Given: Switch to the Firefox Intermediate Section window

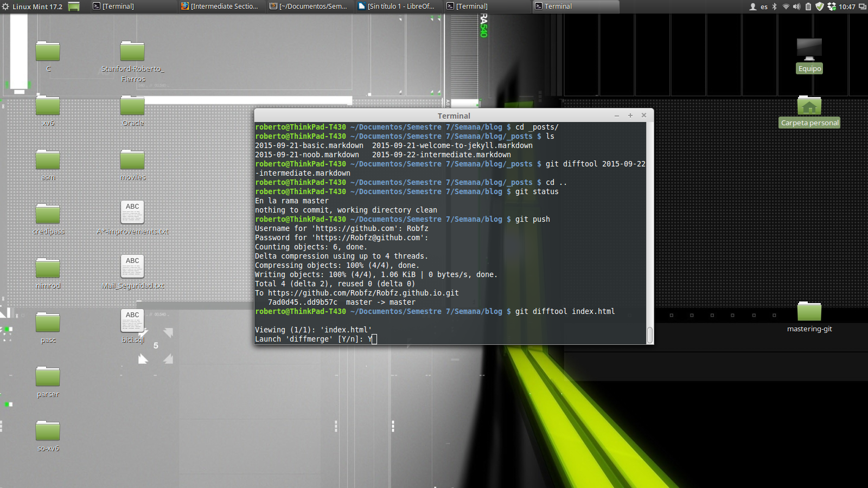Looking at the screenshot, I should click(220, 7).
